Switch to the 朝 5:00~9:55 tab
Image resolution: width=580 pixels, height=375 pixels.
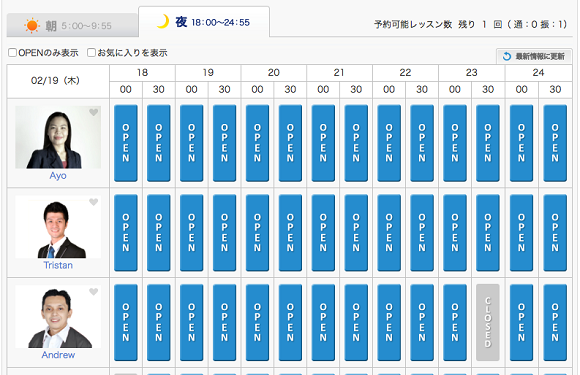coord(72,25)
